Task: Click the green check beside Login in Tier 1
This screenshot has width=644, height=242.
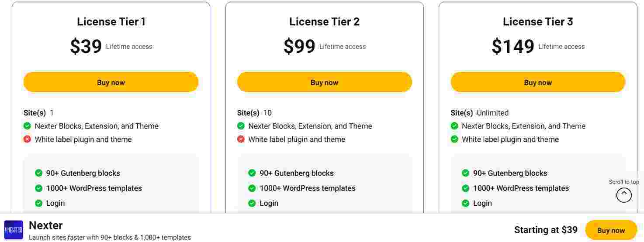Action: (38, 203)
